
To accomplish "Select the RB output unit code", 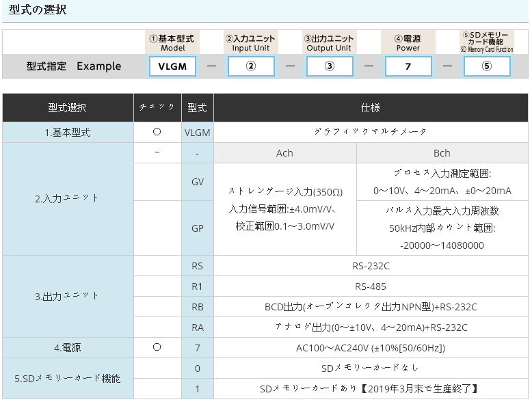I will [198, 307].
